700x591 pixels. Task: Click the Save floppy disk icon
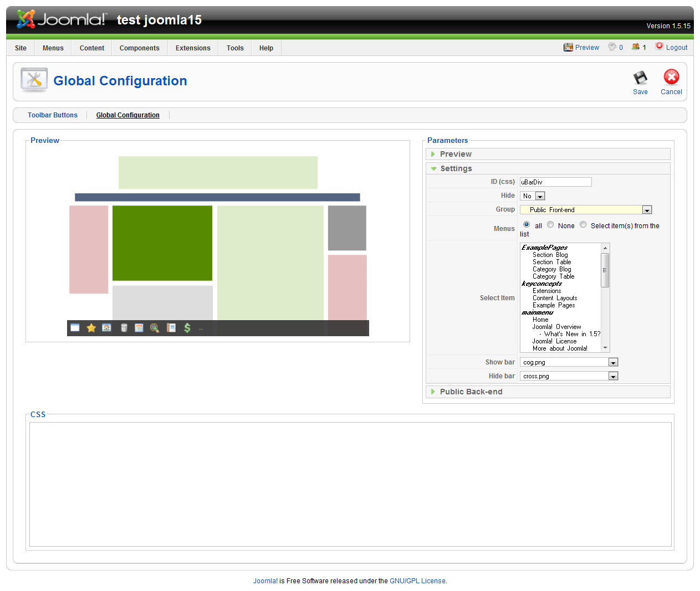(x=640, y=78)
